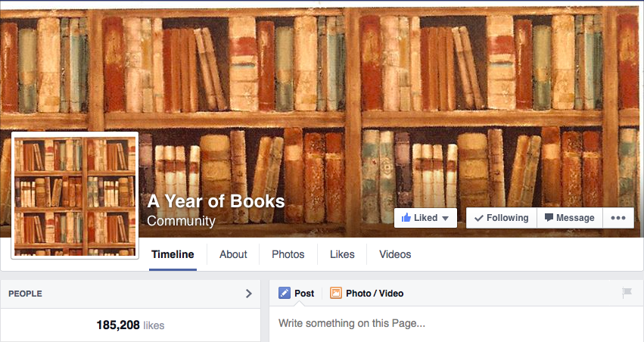The height and width of the screenshot is (342, 644).
Task: Switch to the About tab
Action: [233, 254]
